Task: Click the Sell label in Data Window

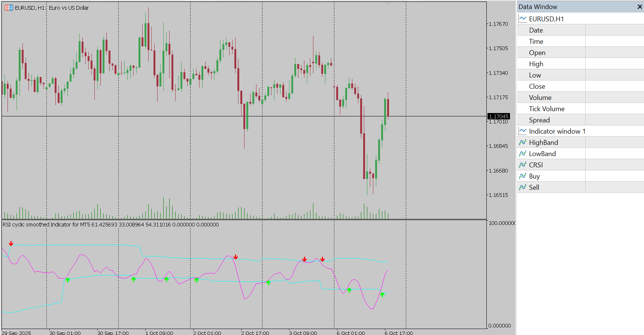Action: [534, 188]
